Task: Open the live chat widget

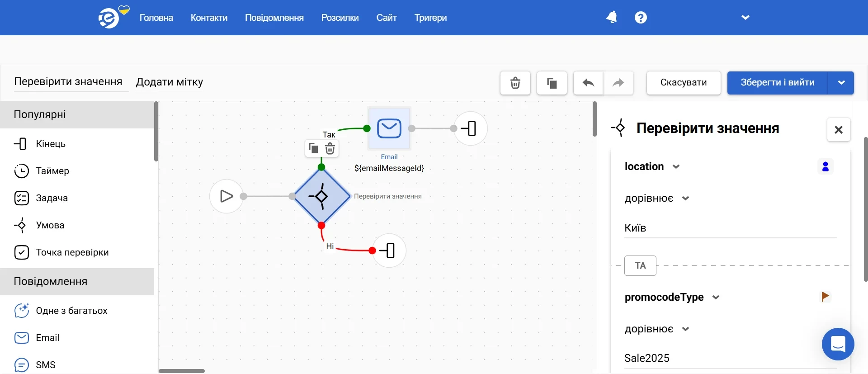Action: (838, 344)
